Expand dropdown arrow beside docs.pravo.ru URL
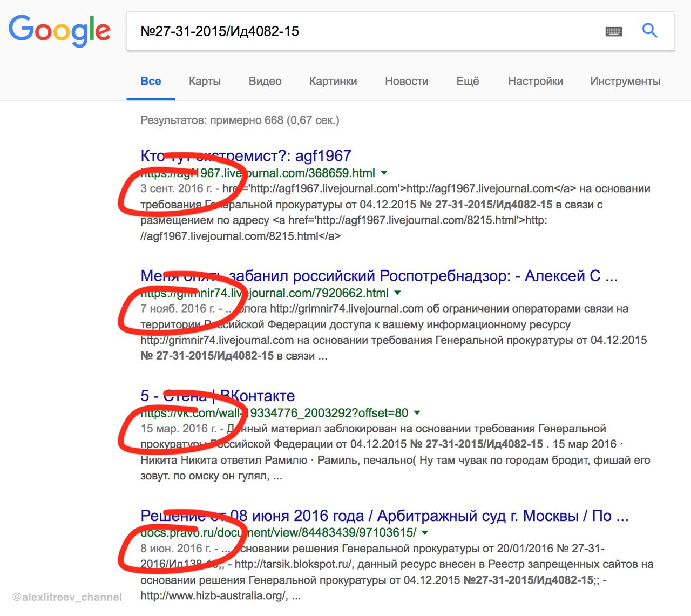 [425, 533]
